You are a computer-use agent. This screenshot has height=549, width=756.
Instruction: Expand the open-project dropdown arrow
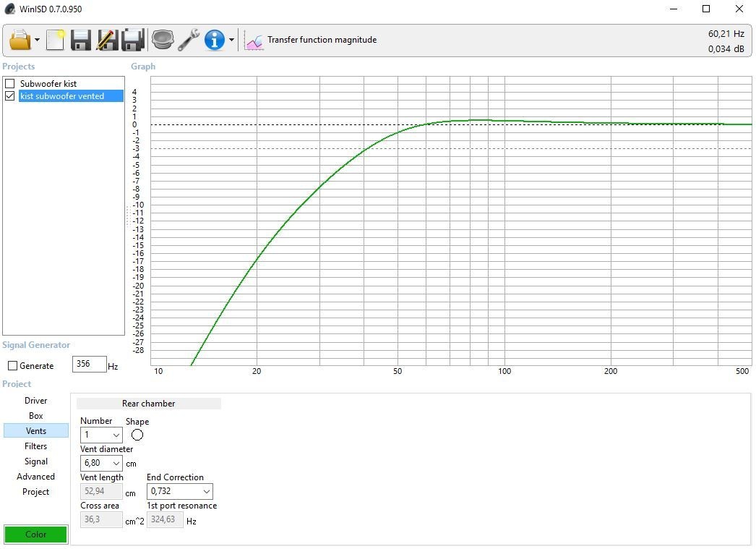pyautogui.click(x=37, y=40)
